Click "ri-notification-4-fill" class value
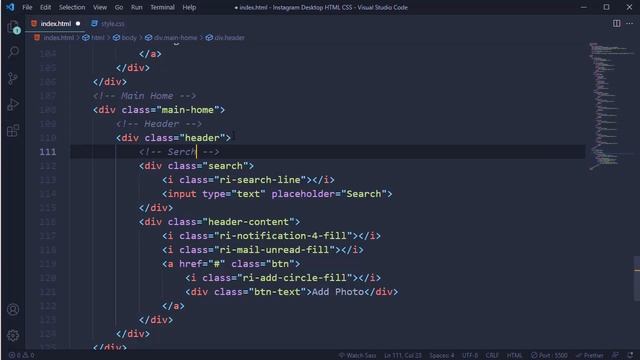 pyautogui.click(x=283, y=236)
